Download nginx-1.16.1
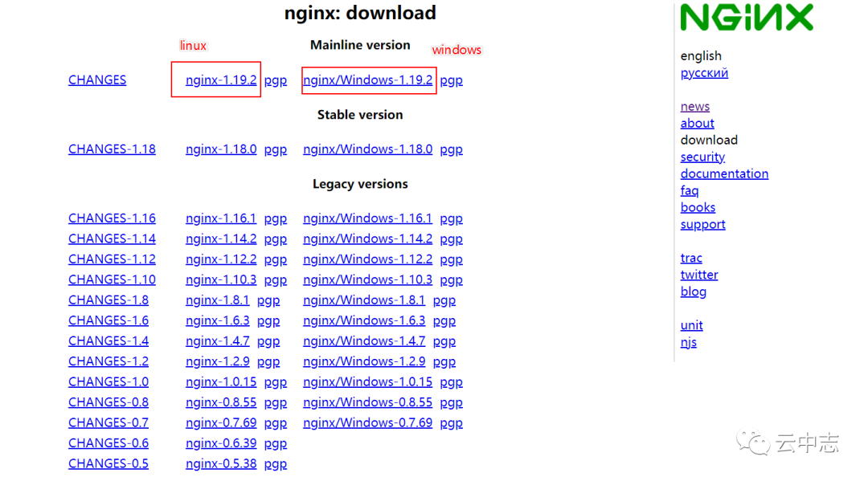Image resolution: width=868 pixels, height=481 pixels. pos(221,218)
